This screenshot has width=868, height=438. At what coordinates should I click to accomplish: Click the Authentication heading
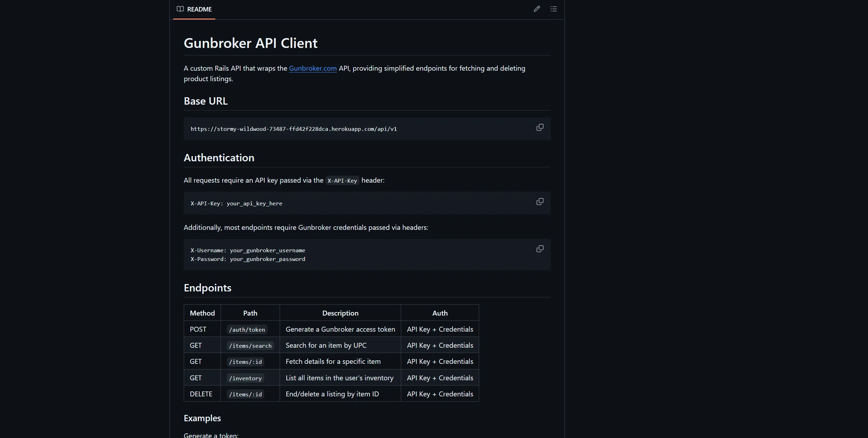219,158
